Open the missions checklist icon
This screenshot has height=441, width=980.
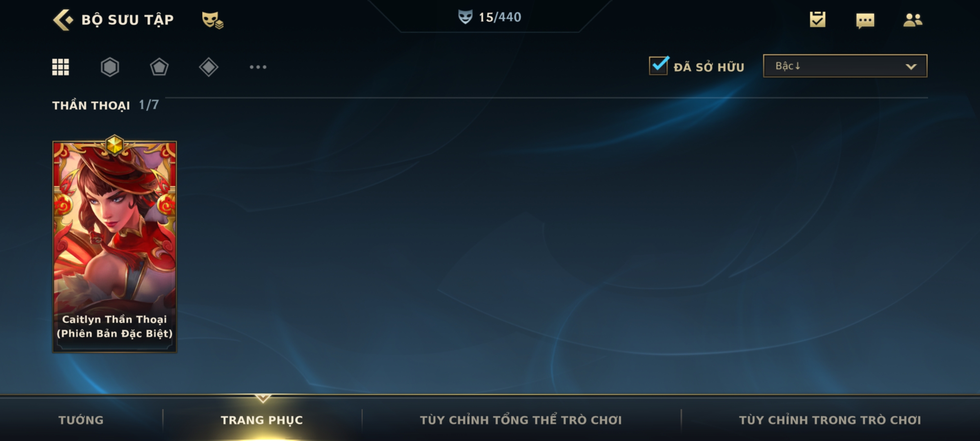click(817, 19)
